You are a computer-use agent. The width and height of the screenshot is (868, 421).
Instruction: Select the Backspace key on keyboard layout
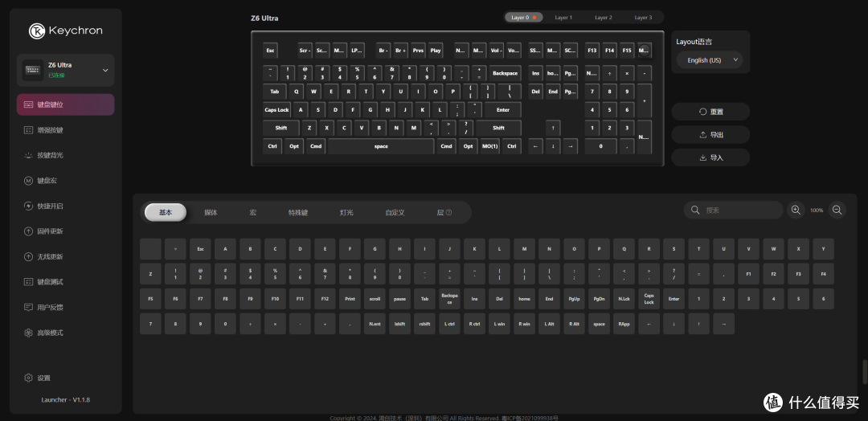coord(505,73)
